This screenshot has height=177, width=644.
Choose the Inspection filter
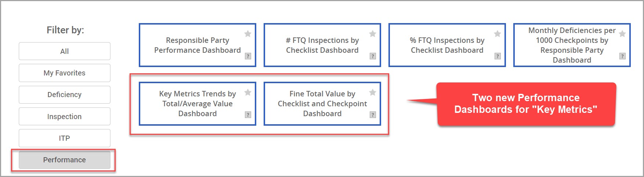(x=65, y=117)
